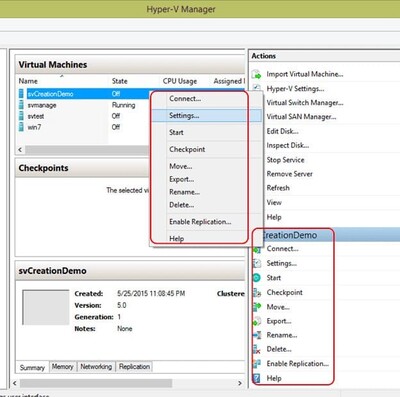Click the Export icon in Actions pane
Screen dimensions: 400x397
pos(257,321)
